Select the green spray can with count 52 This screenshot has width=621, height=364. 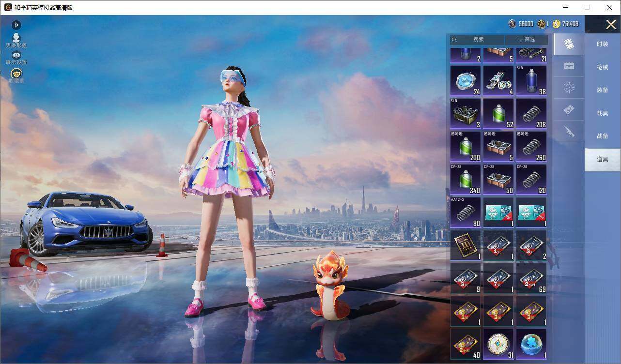coord(498,113)
